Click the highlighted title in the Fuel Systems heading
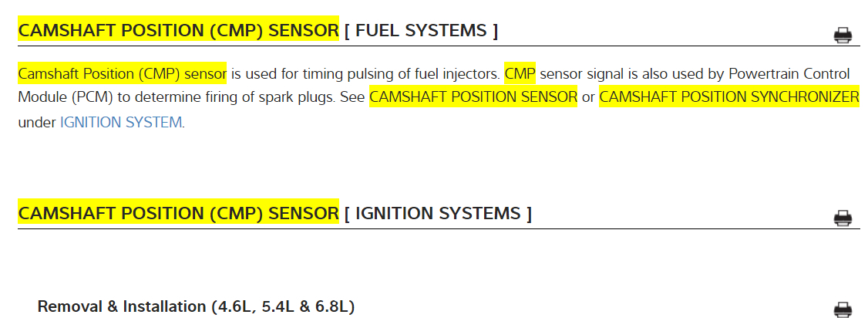Image resolution: width=868 pixels, height=318 pixels. click(178, 31)
